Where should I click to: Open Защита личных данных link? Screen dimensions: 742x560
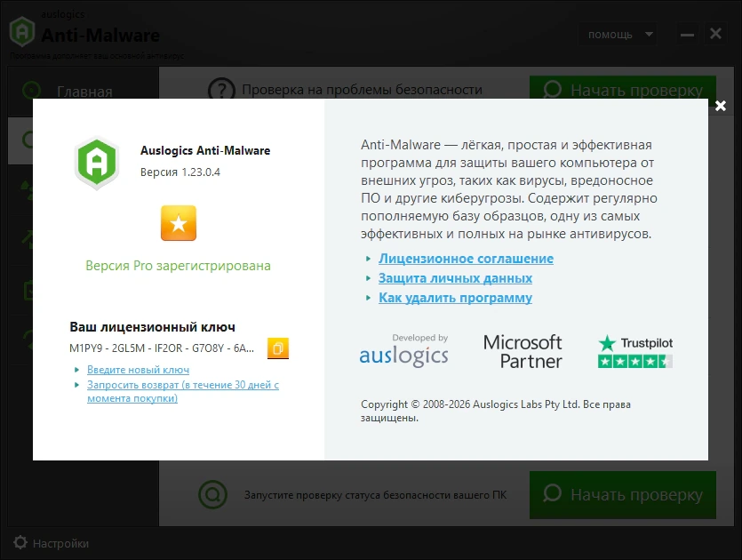point(455,278)
